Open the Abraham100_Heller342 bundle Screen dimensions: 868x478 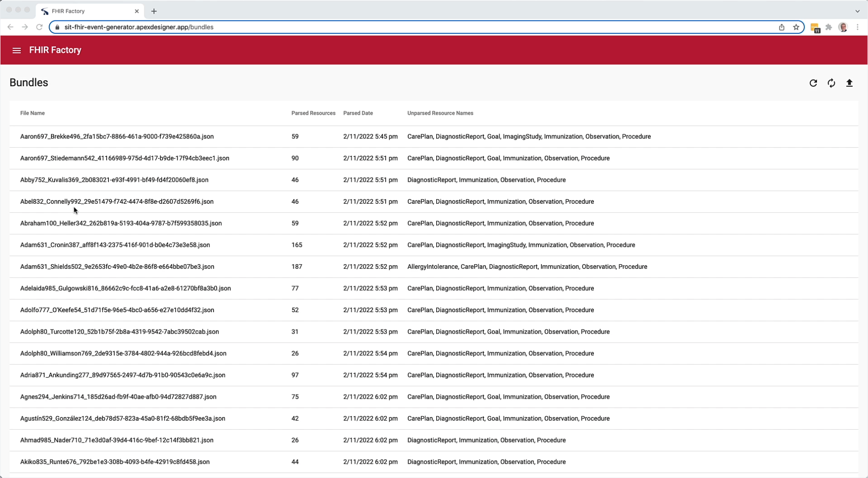[x=434, y=223]
